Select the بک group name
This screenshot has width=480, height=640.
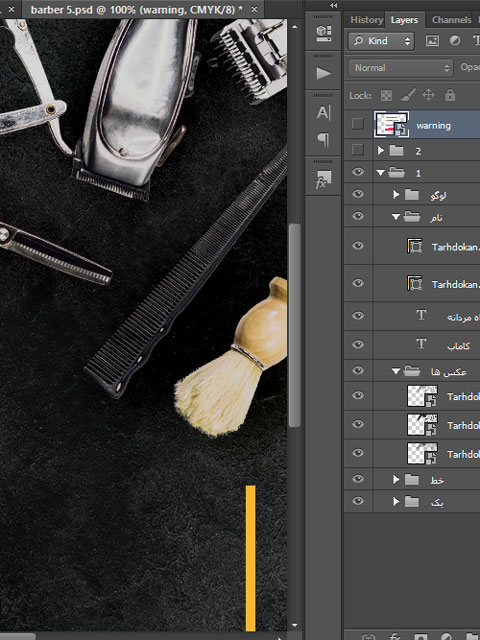437,502
